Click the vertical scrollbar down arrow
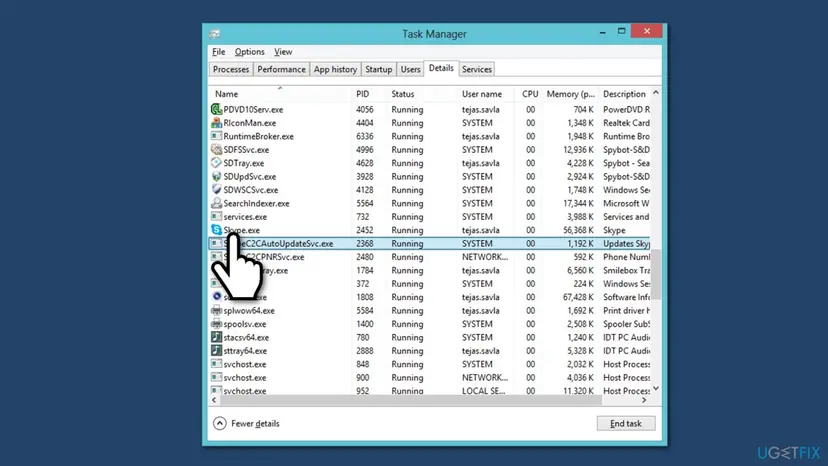The image size is (828, 466). (656, 388)
